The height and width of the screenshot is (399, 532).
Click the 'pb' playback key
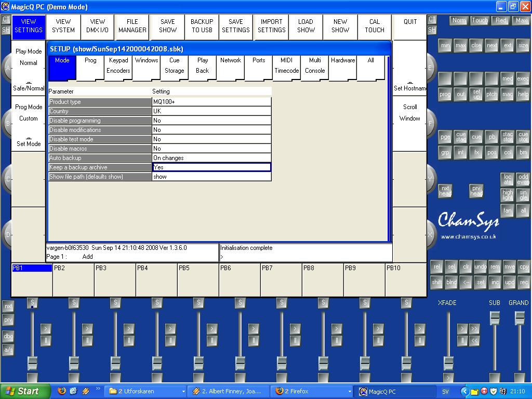(x=491, y=137)
